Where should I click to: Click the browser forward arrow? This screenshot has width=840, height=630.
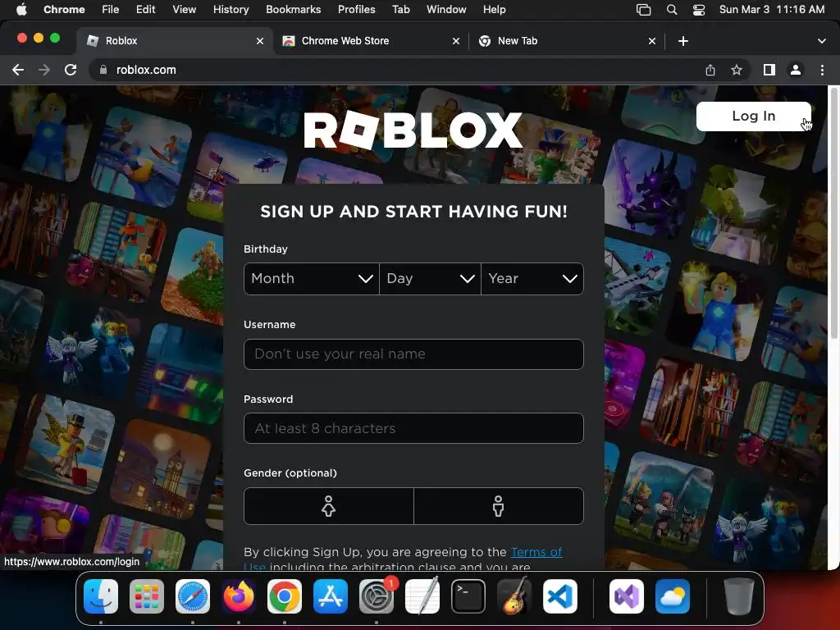(x=44, y=71)
